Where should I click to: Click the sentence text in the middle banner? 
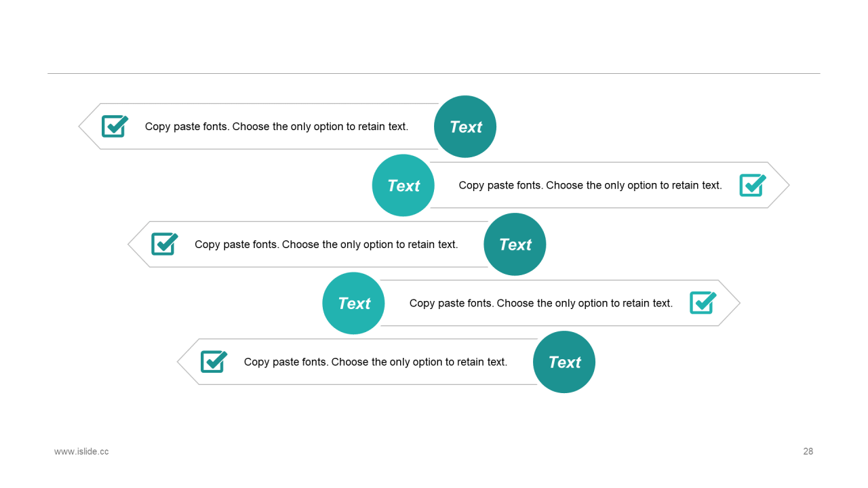click(326, 244)
